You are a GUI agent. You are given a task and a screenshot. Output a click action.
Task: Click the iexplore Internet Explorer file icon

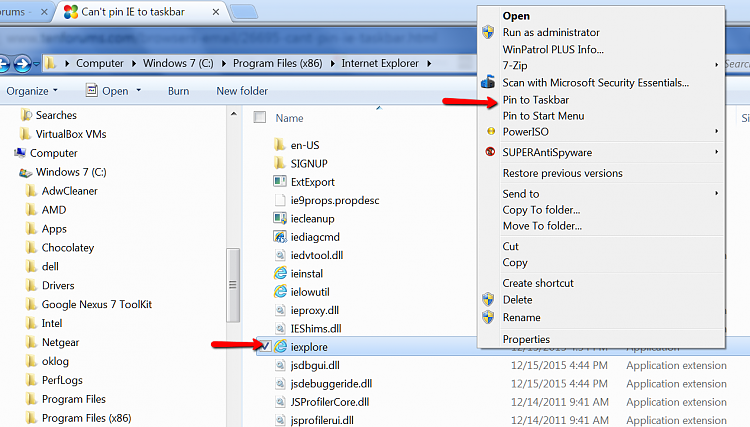280,347
